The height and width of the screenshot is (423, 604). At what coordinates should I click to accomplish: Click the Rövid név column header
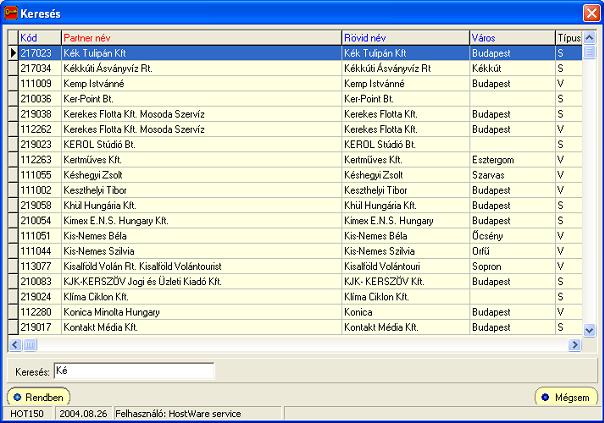405,38
